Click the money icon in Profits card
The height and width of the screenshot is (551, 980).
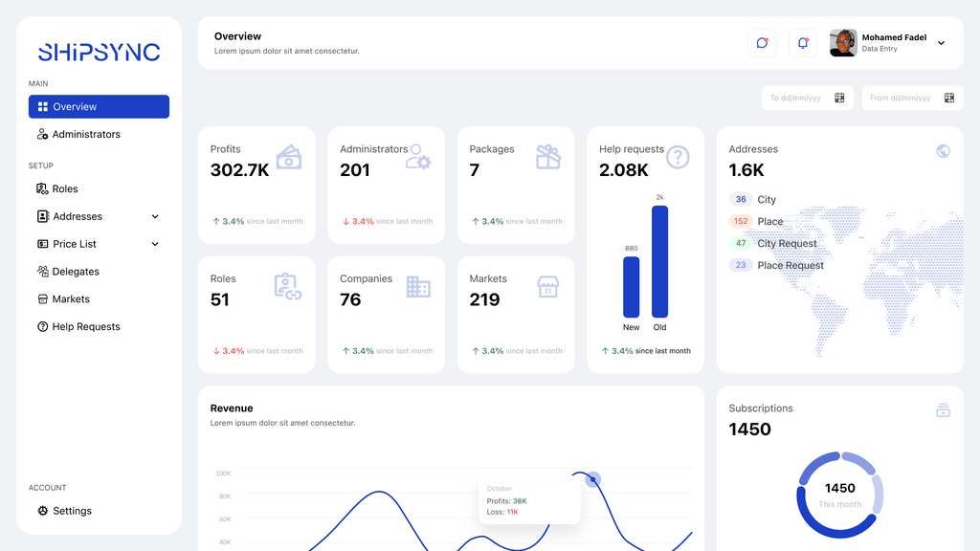[x=288, y=157]
